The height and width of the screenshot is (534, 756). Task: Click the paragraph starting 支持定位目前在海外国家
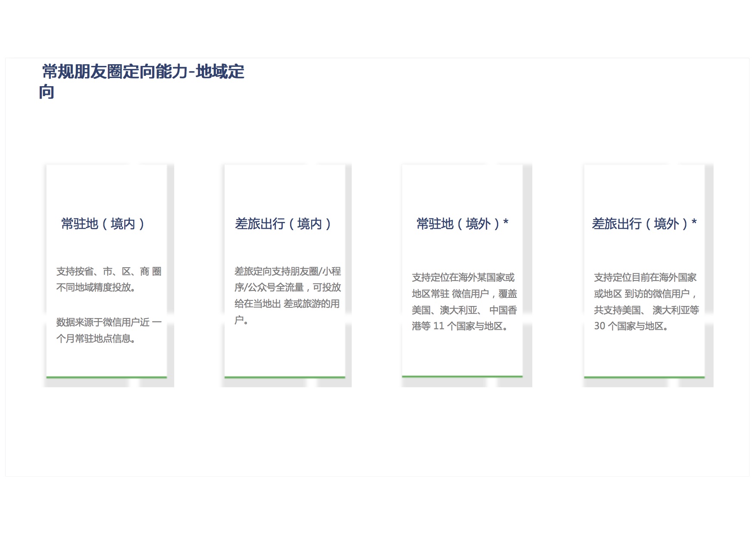point(646,301)
